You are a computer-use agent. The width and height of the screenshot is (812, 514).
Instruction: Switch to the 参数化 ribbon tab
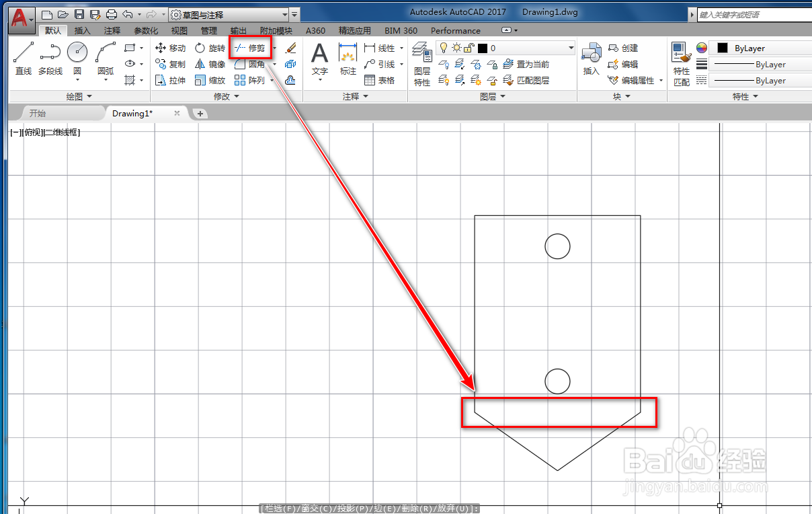click(x=146, y=30)
